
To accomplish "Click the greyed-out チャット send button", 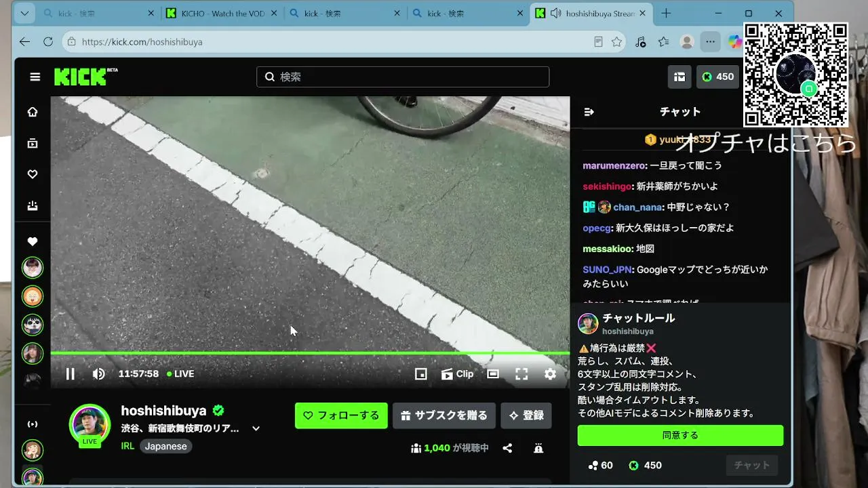I will (752, 465).
